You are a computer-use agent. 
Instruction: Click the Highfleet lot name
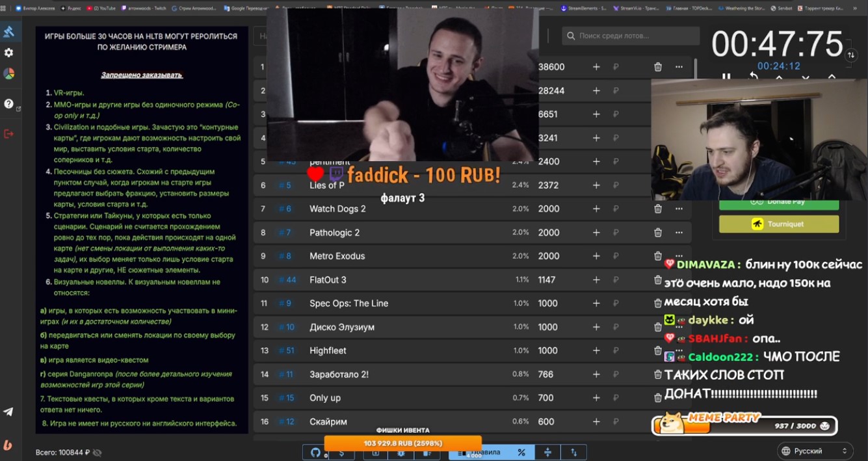coord(328,350)
